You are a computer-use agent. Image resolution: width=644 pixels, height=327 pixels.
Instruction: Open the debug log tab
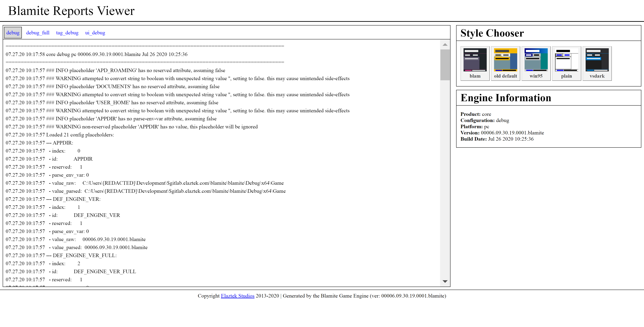pos(13,33)
